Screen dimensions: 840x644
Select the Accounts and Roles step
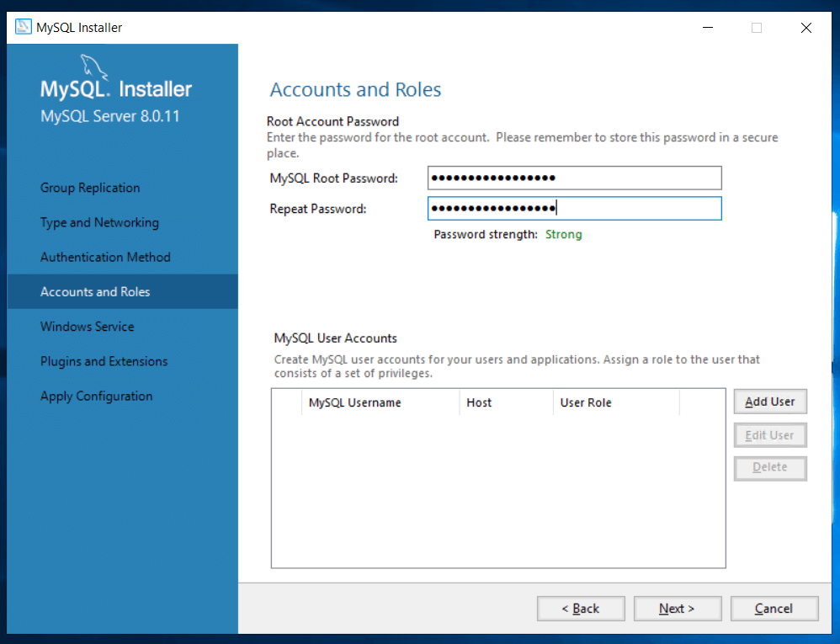95,292
